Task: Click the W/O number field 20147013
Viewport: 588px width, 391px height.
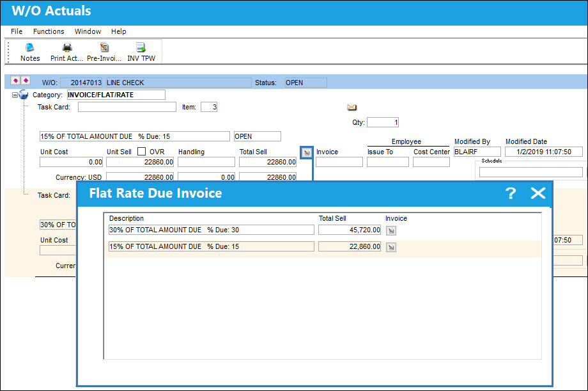Action: [x=81, y=83]
